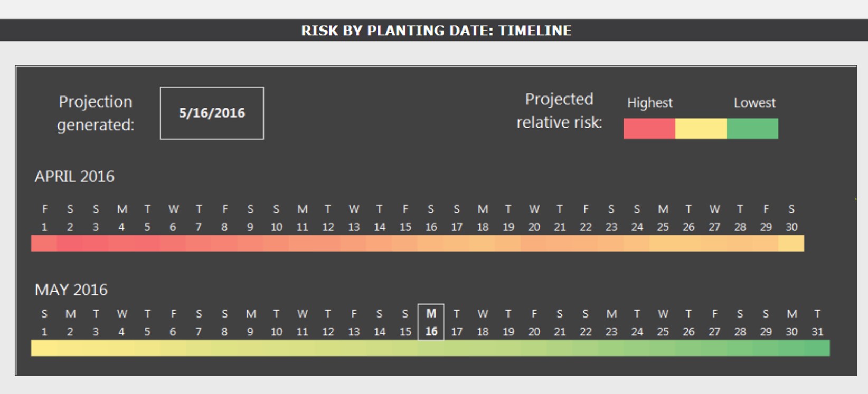Select the red Highest risk legend swatch
Screen dimensions: 868x394
[x=649, y=129]
